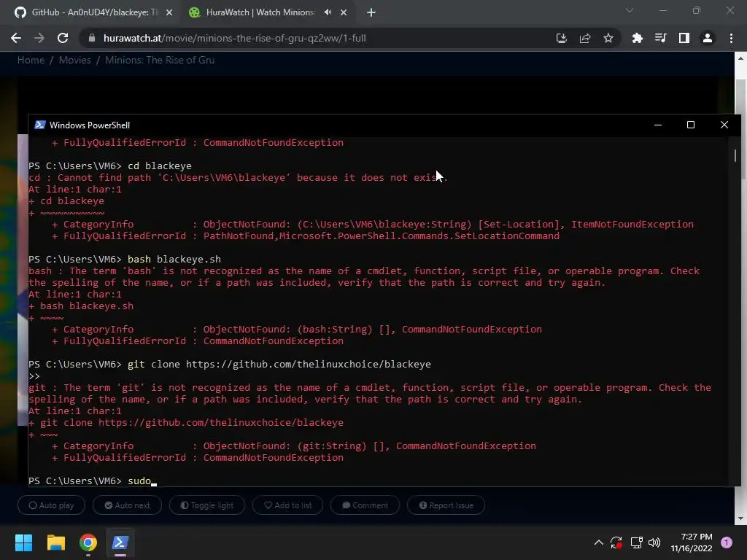The image size is (747, 560).
Task: Click Add to list button
Action: coord(287,505)
